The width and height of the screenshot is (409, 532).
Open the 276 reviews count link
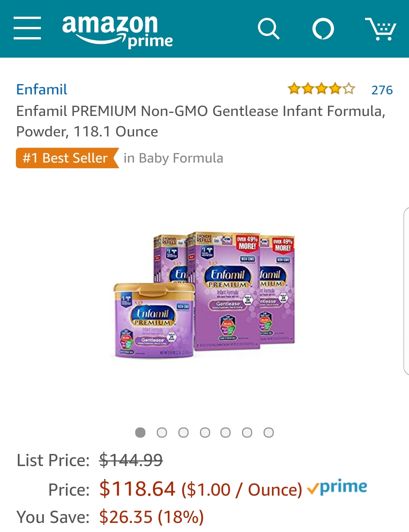(382, 90)
